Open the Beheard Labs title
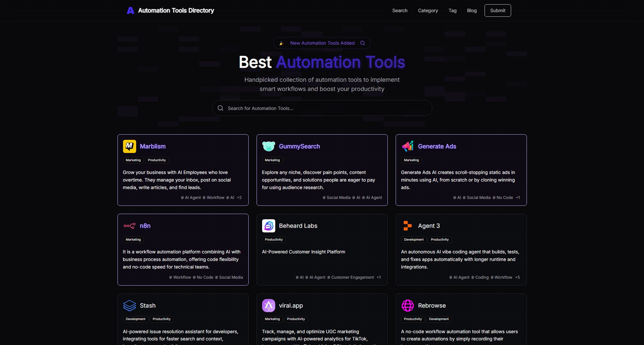This screenshot has width=644, height=345. point(298,226)
